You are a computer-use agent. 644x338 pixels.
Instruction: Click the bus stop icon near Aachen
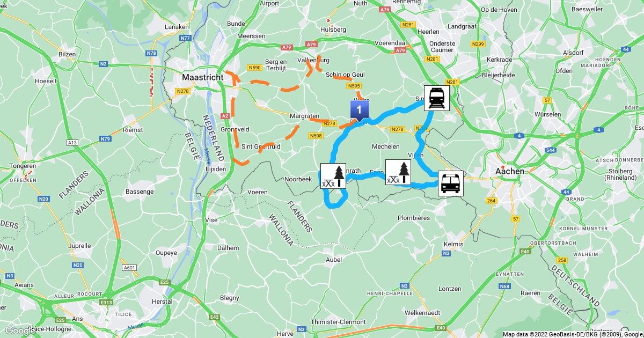pos(450,183)
